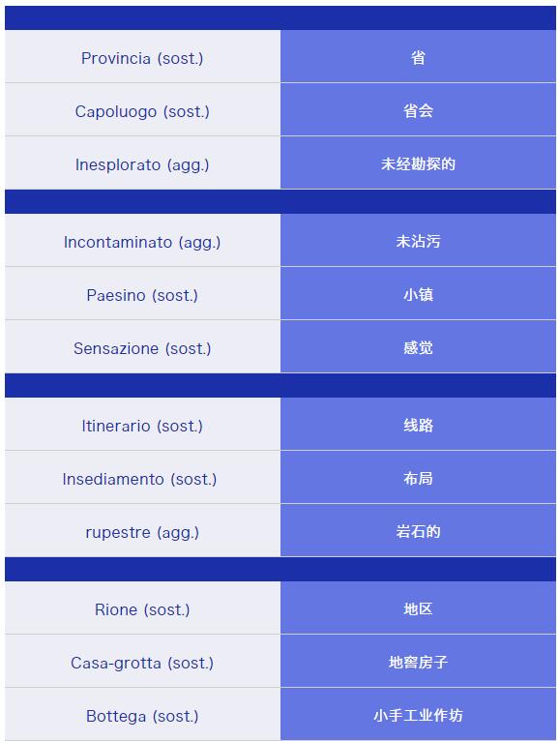560x741 pixels.
Task: Click the Itinerario (sost.) entry
Action: (x=142, y=425)
